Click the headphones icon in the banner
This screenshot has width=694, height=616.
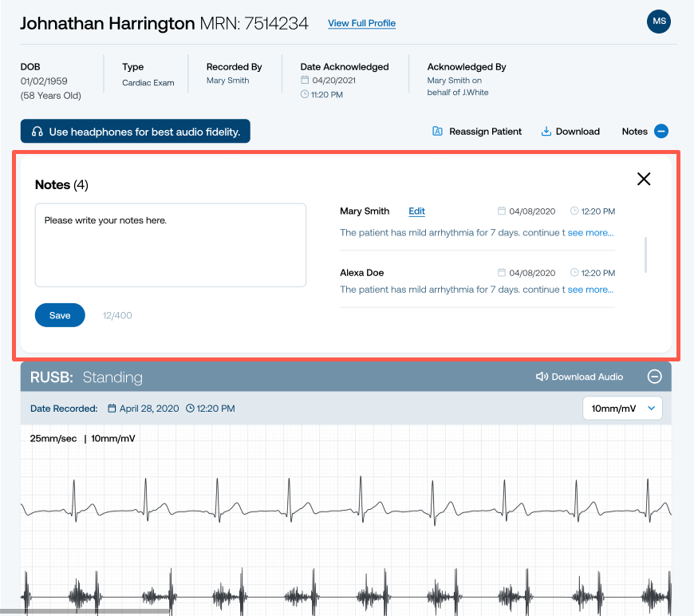point(37,132)
